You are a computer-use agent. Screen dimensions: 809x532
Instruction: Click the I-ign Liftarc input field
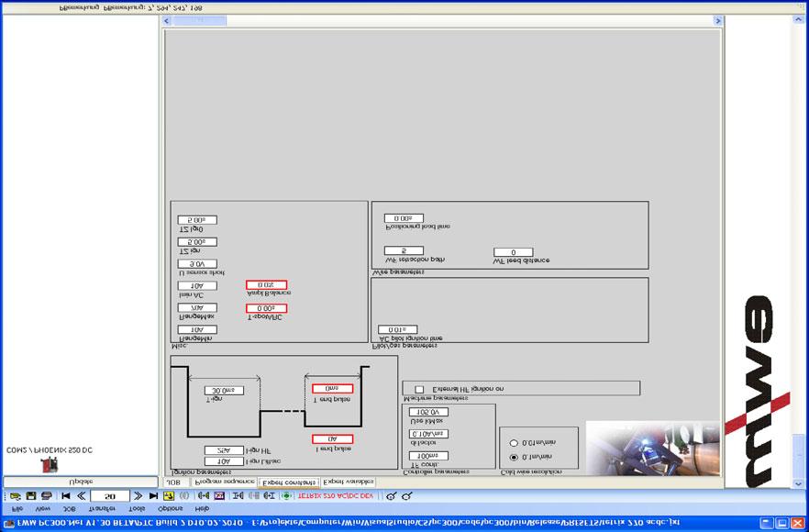coord(224,461)
